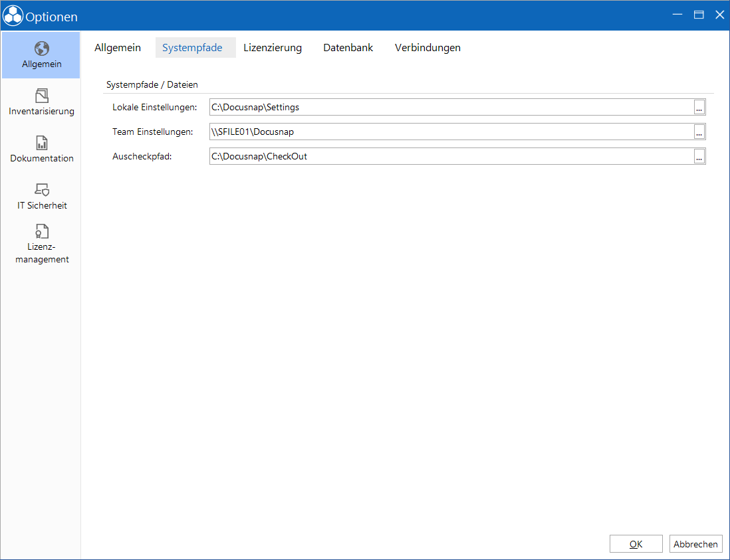The width and height of the screenshot is (730, 560).
Task: Click into the Team Einstellungen path field
Action: pyautogui.click(x=451, y=132)
